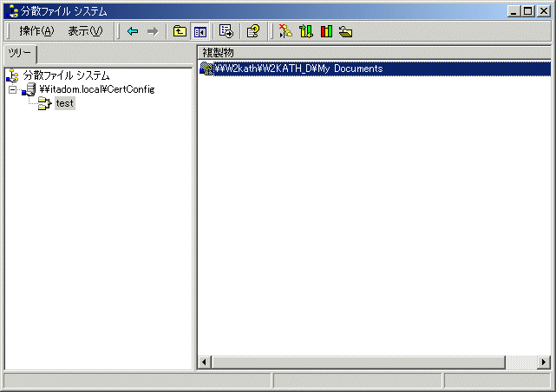This screenshot has height=392, width=556.
Task: Click the Help question mark icon
Action: tap(253, 31)
